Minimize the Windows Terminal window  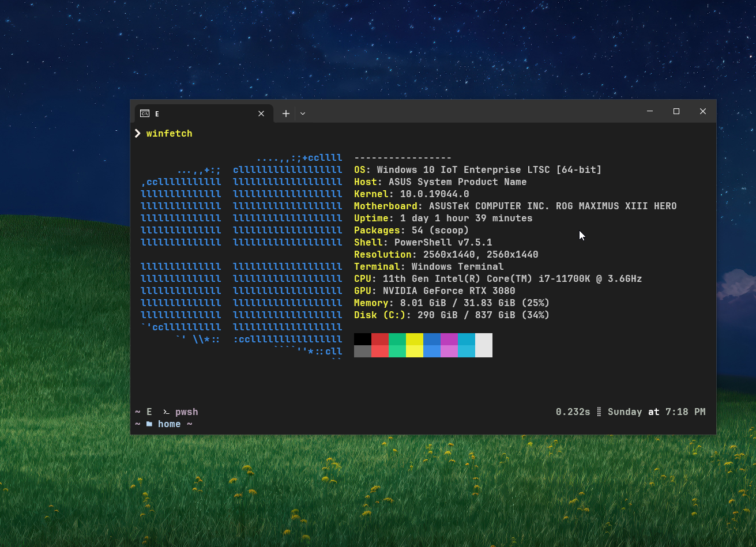coord(650,111)
